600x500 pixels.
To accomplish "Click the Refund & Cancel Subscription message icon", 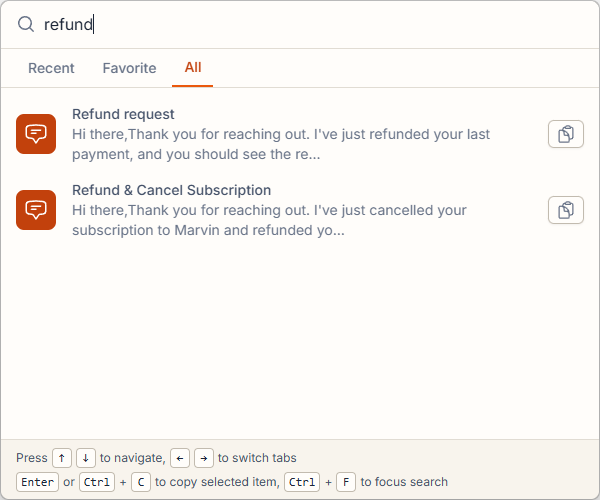I will click(36, 210).
